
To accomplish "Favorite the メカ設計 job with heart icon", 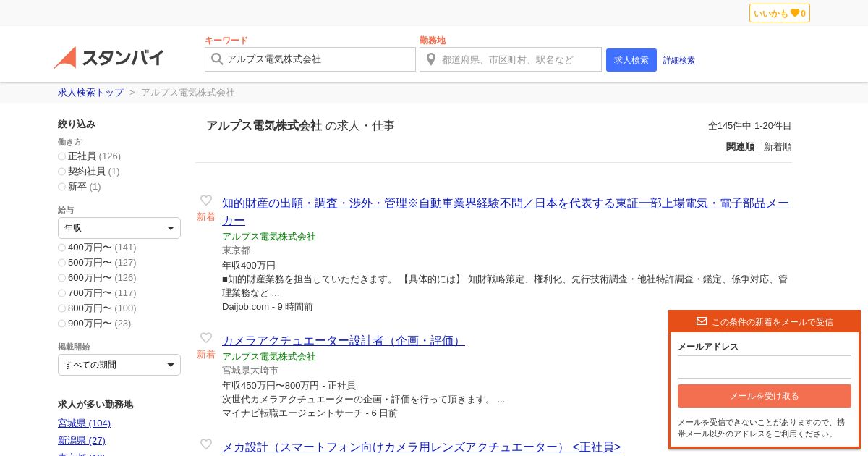I will click(206, 444).
